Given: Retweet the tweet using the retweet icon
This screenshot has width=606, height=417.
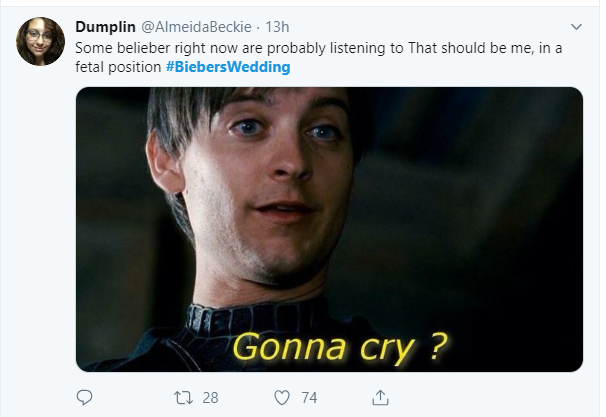Looking at the screenshot, I should click(x=182, y=398).
